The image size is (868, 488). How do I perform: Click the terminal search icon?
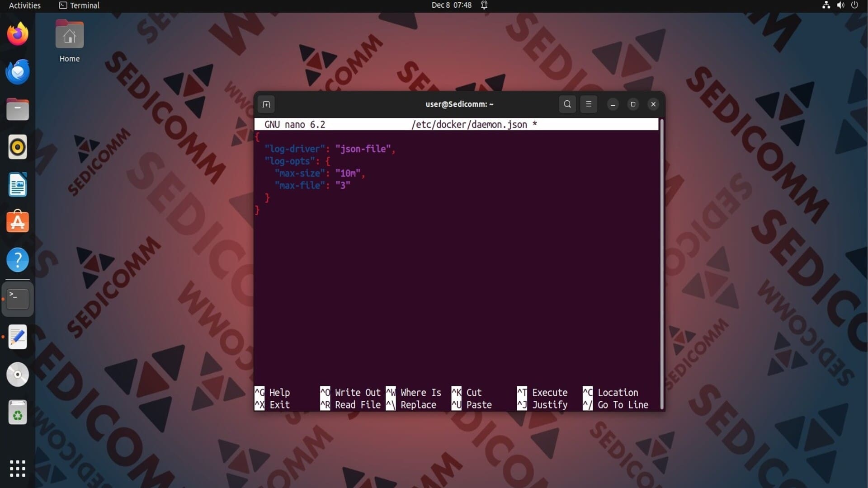coord(567,104)
